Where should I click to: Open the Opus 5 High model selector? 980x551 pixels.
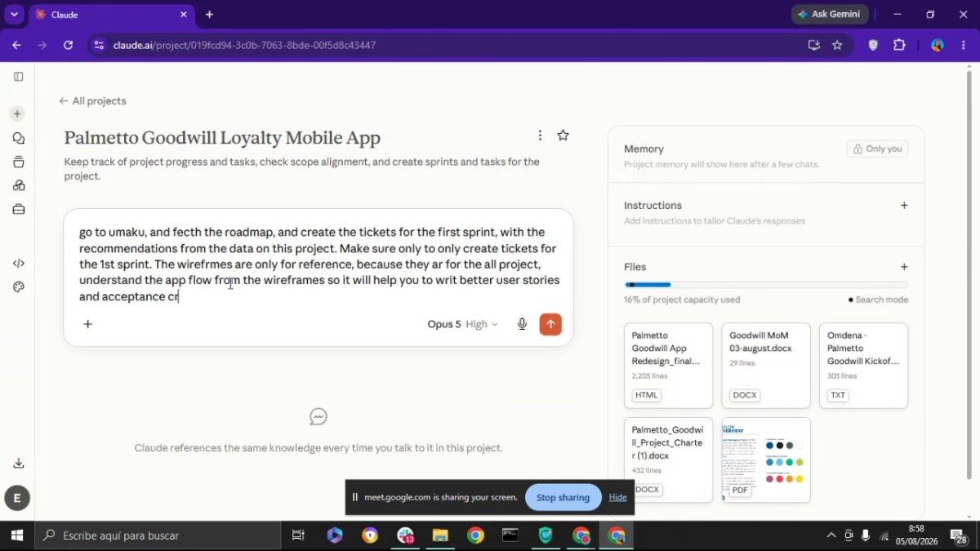(x=462, y=324)
